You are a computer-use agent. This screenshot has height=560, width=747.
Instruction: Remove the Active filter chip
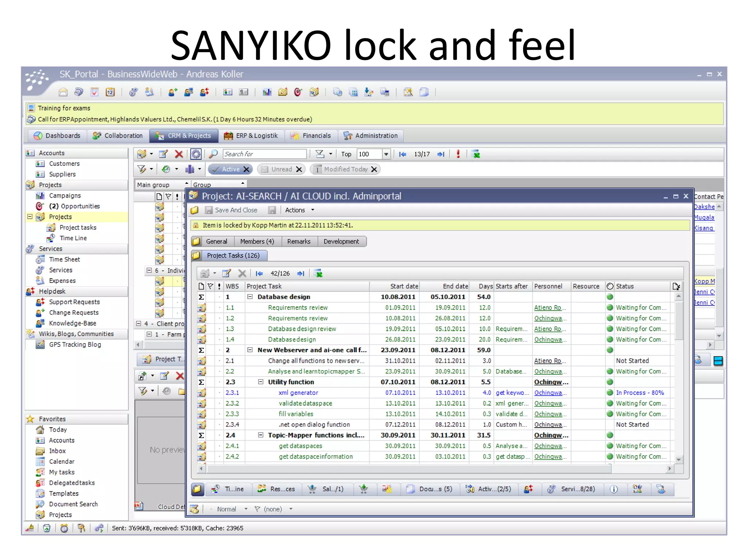coord(247,170)
